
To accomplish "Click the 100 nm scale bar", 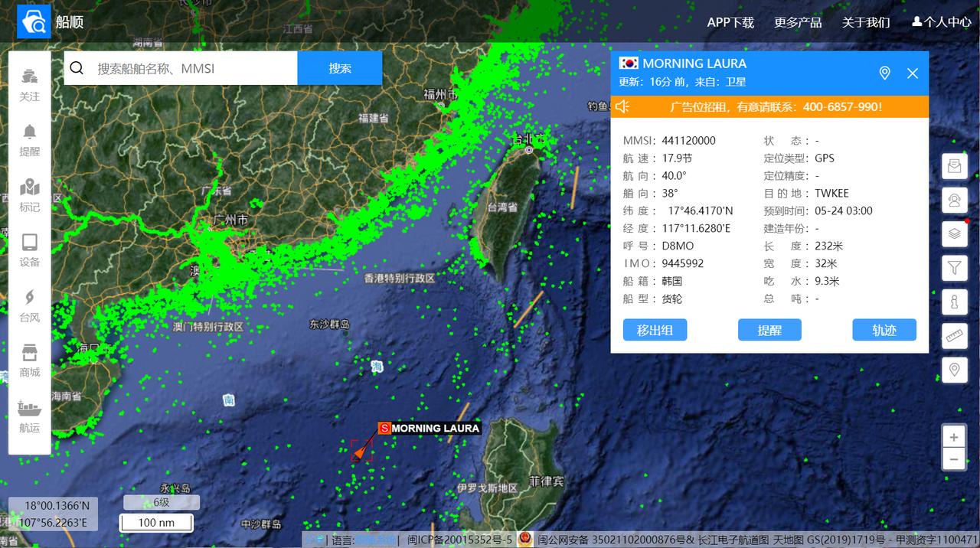I will click(156, 523).
